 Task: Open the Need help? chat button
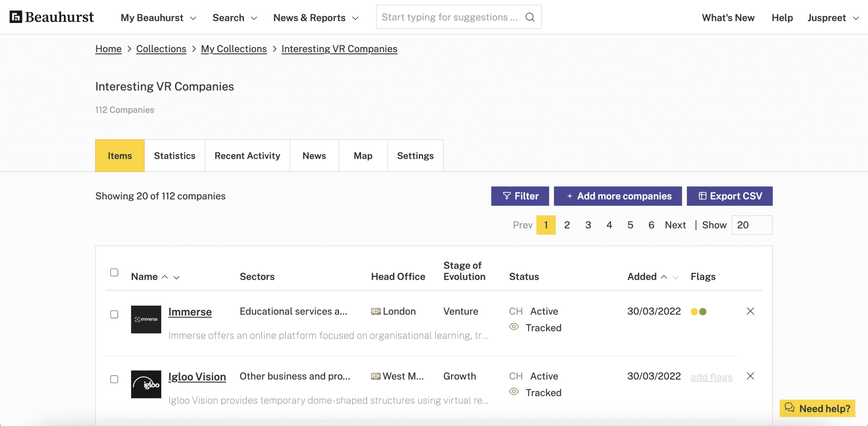(x=817, y=408)
